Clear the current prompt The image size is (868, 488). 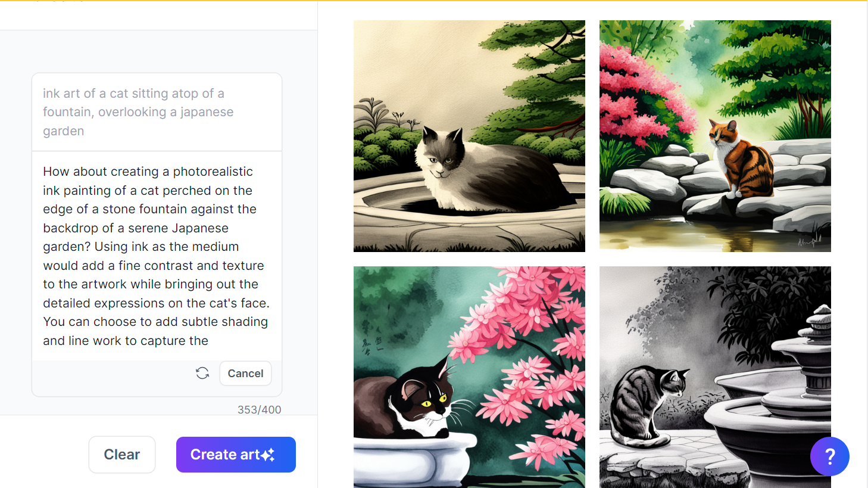(x=122, y=455)
